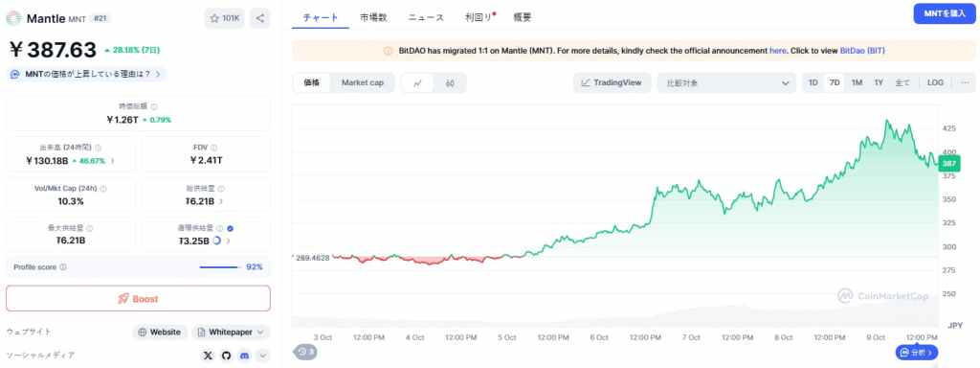Click the Boost button
The height and width of the screenshot is (368, 980).
(x=138, y=299)
